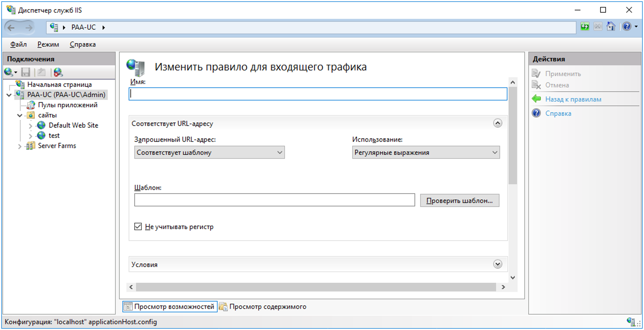Viewport: 644px width, 330px height.
Task: Focus the 'Шаблон' input field
Action: pos(275,200)
